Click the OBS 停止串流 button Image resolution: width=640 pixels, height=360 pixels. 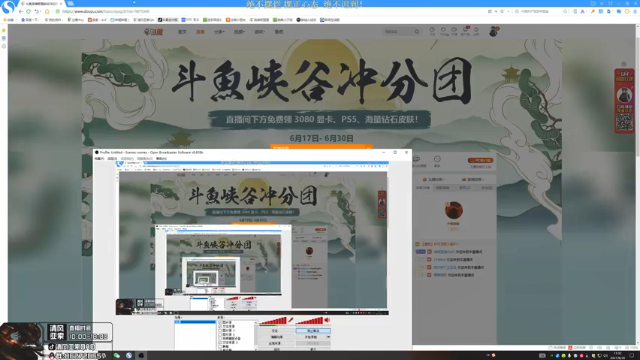[313, 331]
